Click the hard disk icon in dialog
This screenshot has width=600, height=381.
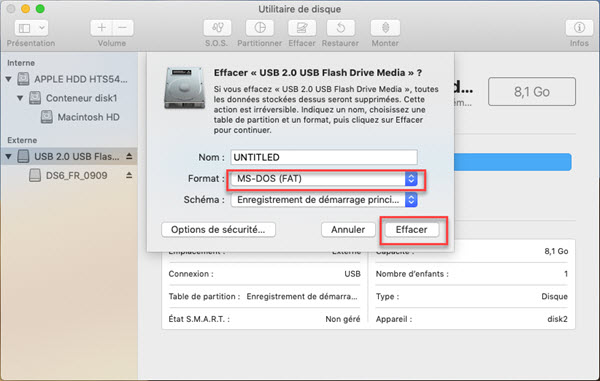coord(184,88)
